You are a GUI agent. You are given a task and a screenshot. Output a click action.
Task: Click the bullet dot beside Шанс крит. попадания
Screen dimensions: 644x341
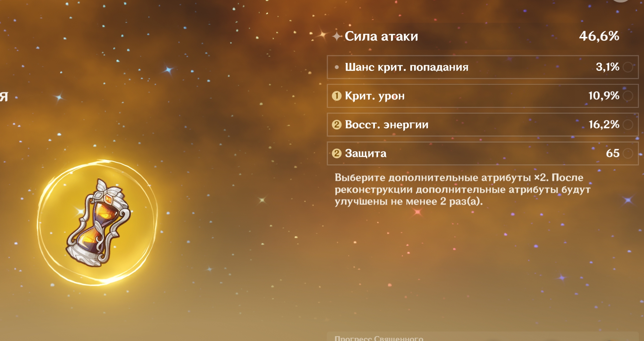[x=337, y=67]
